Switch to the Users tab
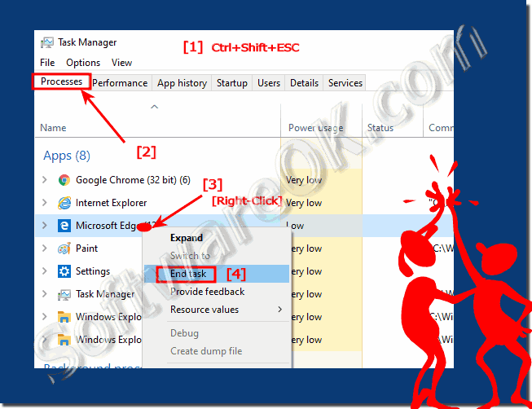 point(269,83)
